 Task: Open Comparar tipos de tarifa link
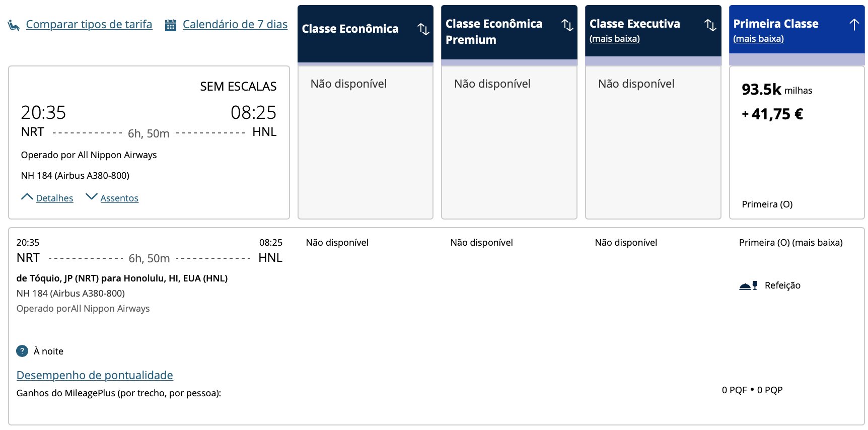click(89, 24)
